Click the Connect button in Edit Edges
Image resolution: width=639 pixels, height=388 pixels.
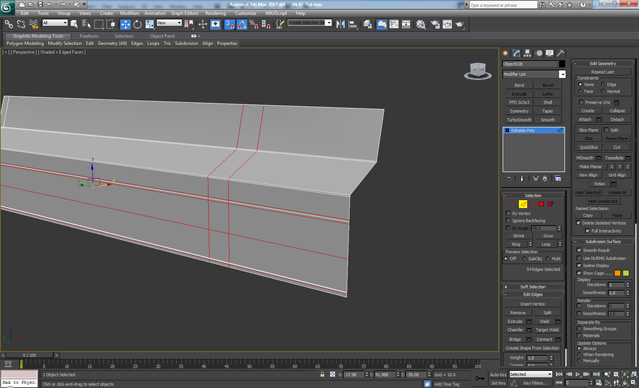pyautogui.click(x=544, y=340)
